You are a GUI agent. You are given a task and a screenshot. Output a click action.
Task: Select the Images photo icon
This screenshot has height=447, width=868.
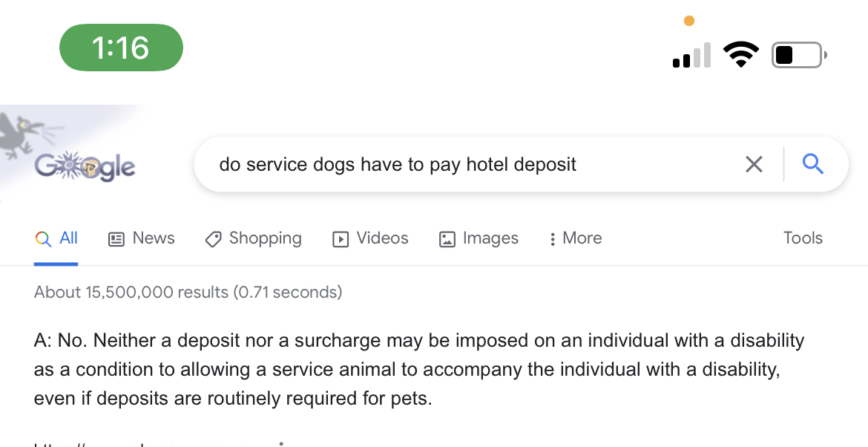coord(447,238)
